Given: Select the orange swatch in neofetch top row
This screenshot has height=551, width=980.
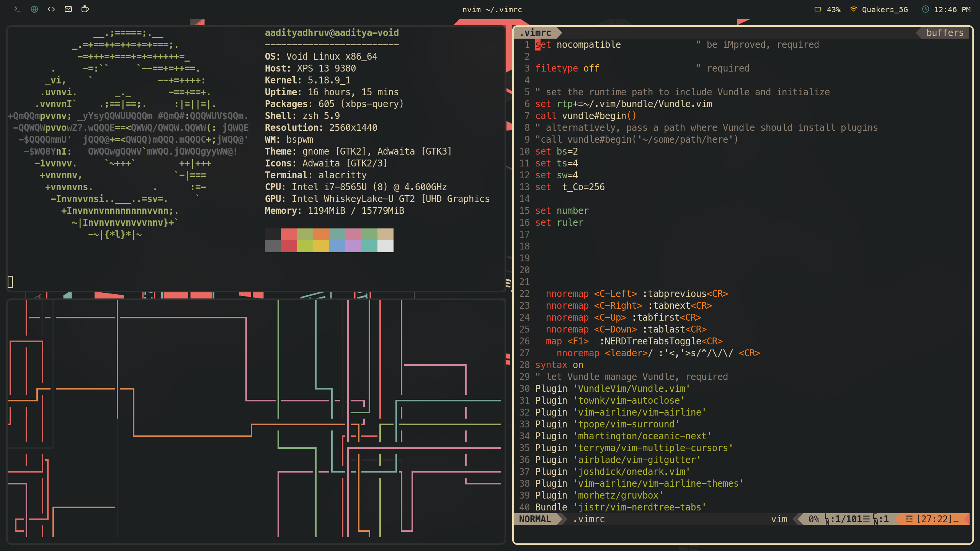Looking at the screenshot, I should 321,235.
